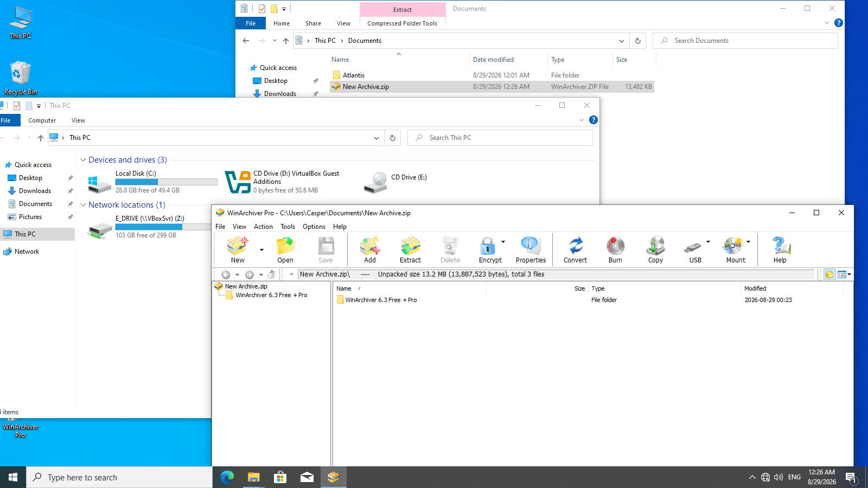The image size is (868, 488).
Task: Open the Tools menu in WinArchiver
Action: coord(288,227)
